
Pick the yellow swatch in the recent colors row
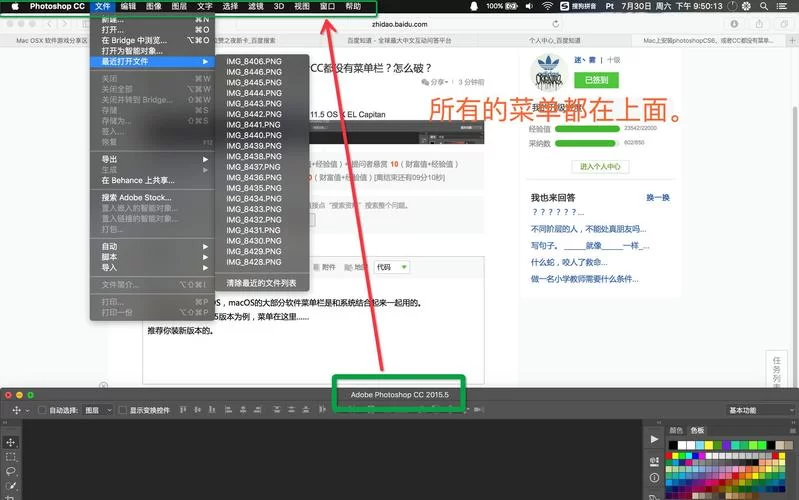[x=708, y=445]
